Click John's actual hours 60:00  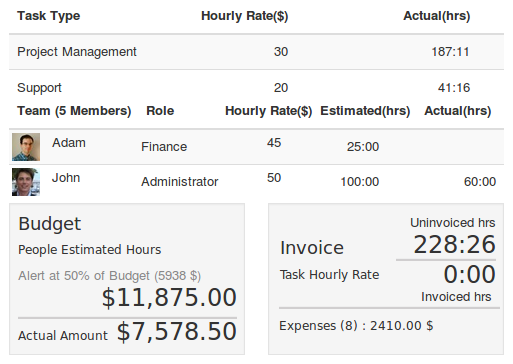tap(480, 182)
